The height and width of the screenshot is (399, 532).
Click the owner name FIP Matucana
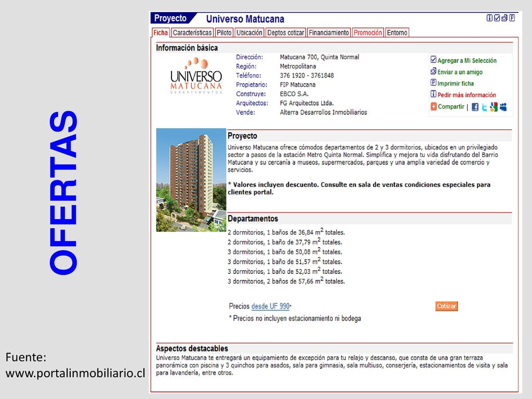(298, 85)
